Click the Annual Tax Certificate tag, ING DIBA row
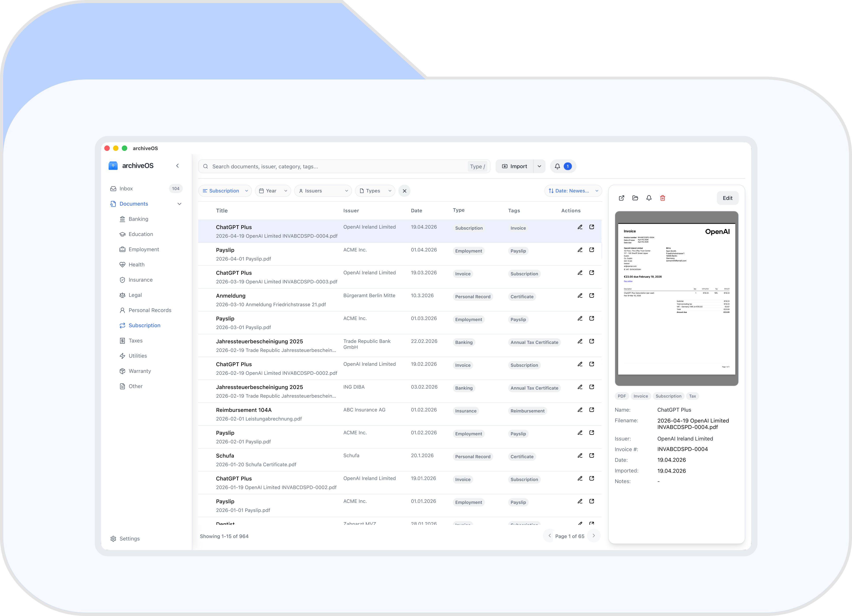This screenshot has height=616, width=852. pos(534,388)
